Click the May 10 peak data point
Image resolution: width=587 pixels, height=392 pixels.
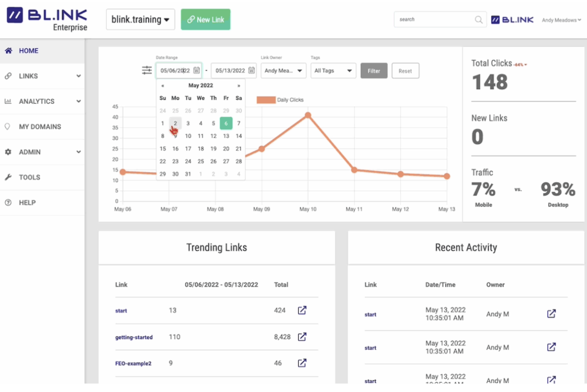[x=308, y=115]
